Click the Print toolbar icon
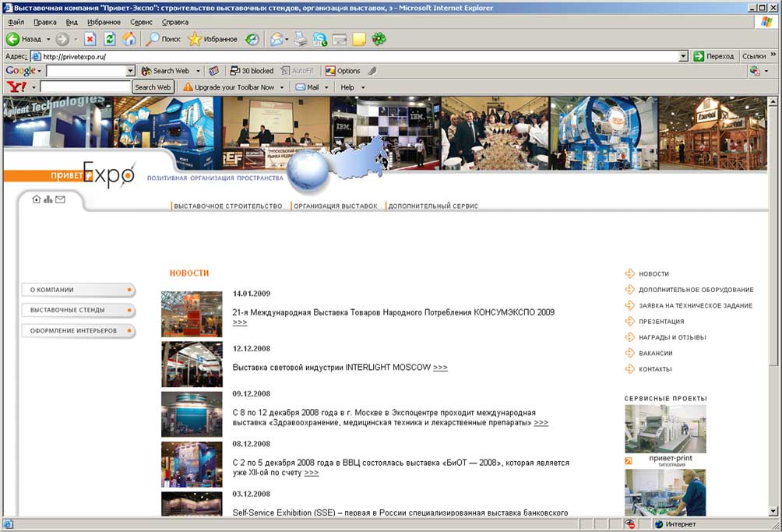The image size is (782, 532). pyautogui.click(x=301, y=39)
